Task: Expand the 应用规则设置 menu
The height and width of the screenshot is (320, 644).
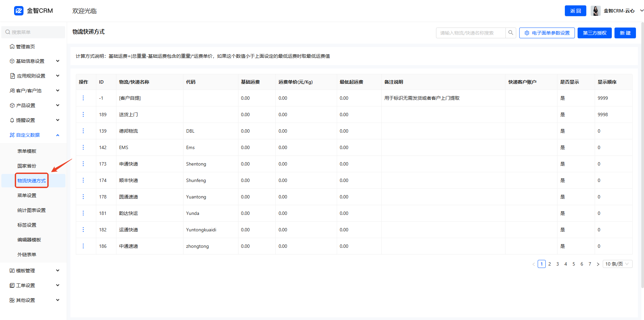Action: pos(58,76)
